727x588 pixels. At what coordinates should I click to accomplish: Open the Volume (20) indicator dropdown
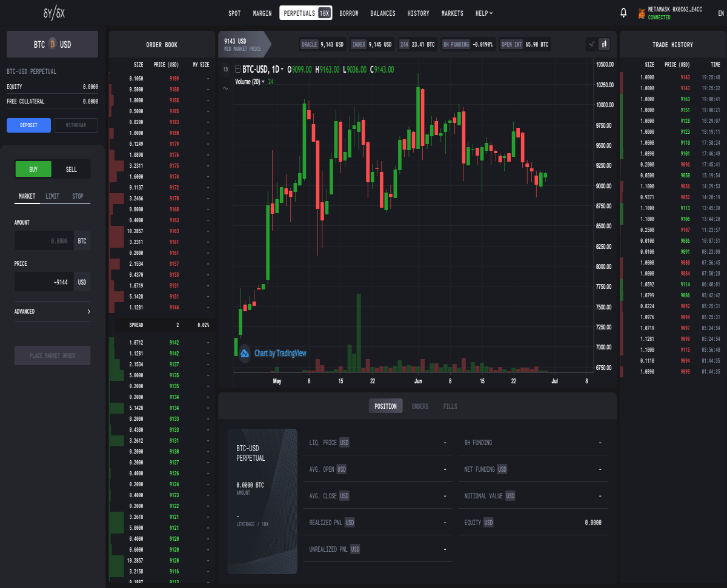click(x=263, y=82)
